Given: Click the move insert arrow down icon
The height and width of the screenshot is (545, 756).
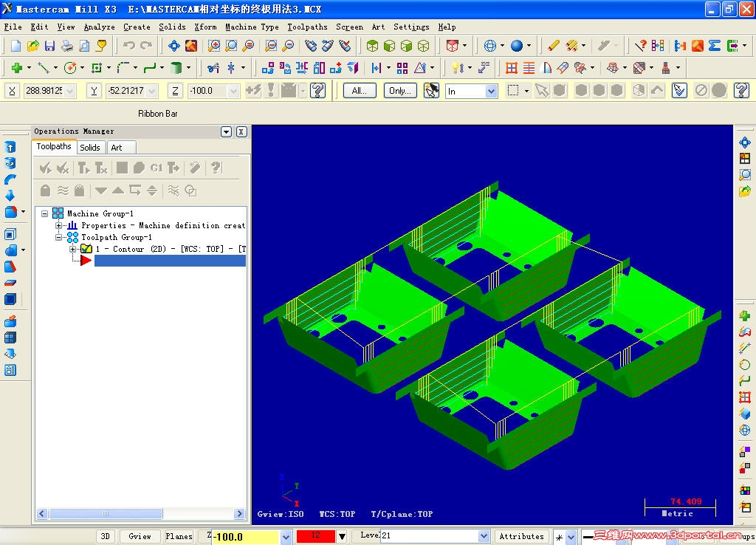Looking at the screenshot, I should click(100, 191).
